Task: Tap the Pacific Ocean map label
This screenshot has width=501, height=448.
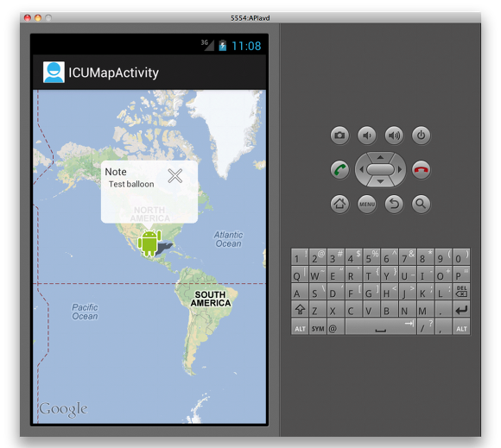Action: [x=85, y=312]
